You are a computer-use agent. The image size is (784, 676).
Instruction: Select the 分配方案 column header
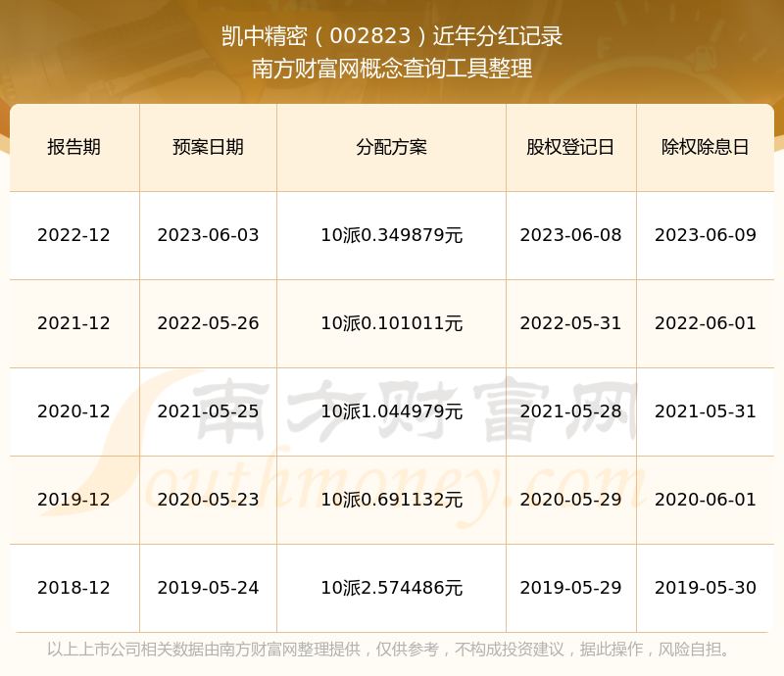click(x=391, y=147)
